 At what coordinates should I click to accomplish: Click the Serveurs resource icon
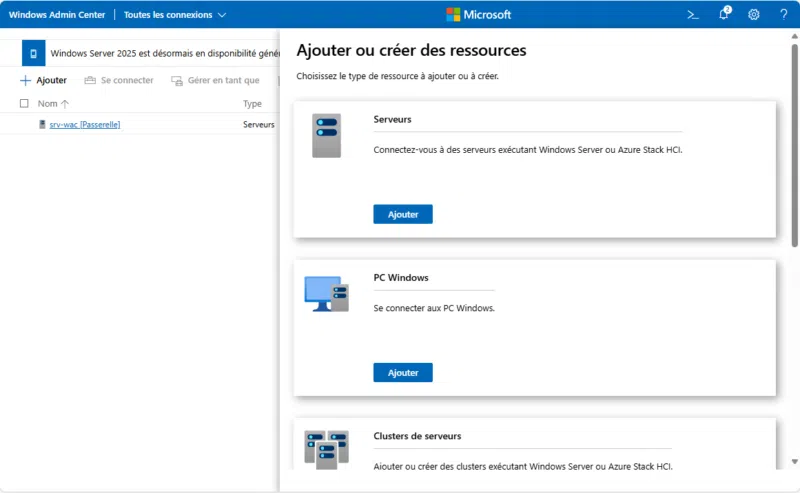(326, 135)
